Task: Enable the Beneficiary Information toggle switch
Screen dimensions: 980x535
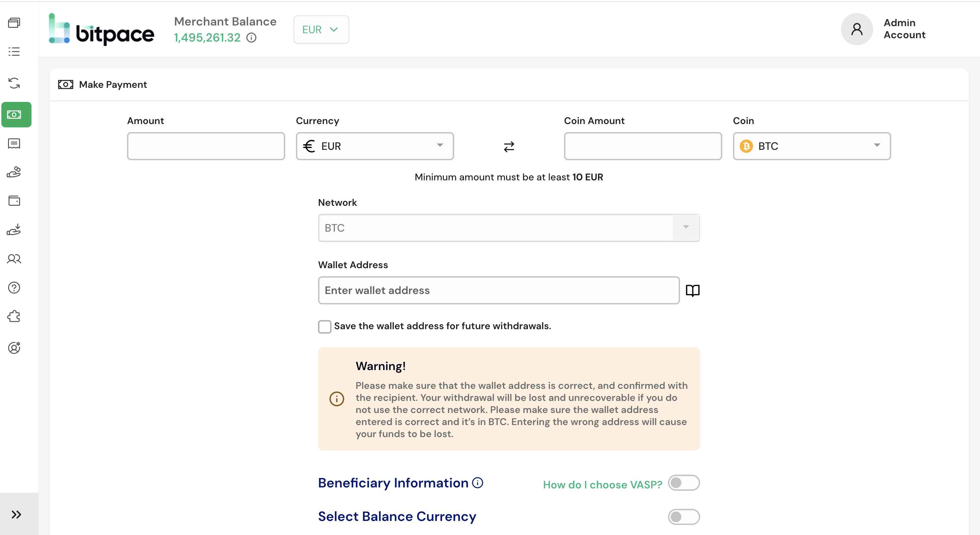Action: [x=683, y=483]
